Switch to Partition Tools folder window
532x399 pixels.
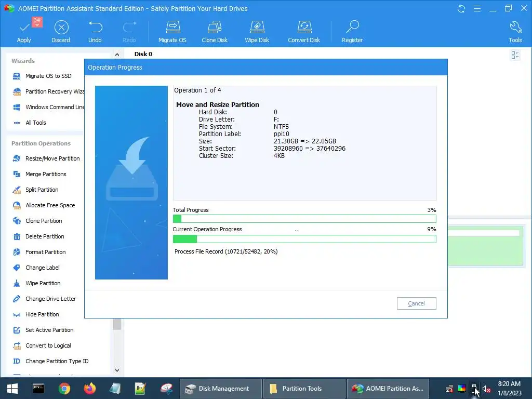[304, 389]
